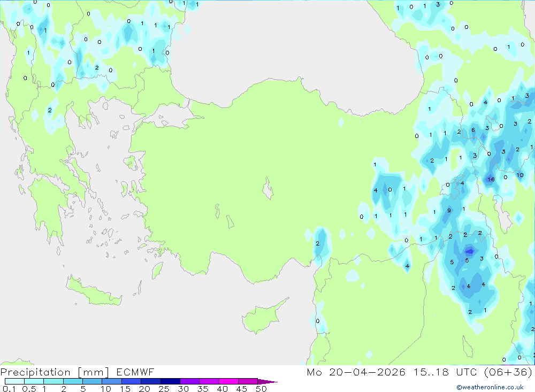The height and width of the screenshot is (392, 535).
Task: Click the "ECMWF" model label
Action: [135, 372]
